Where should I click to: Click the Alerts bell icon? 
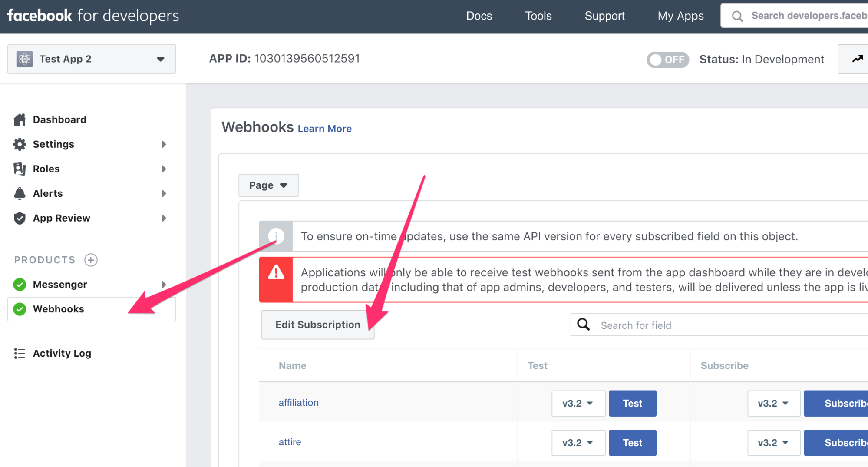click(20, 193)
